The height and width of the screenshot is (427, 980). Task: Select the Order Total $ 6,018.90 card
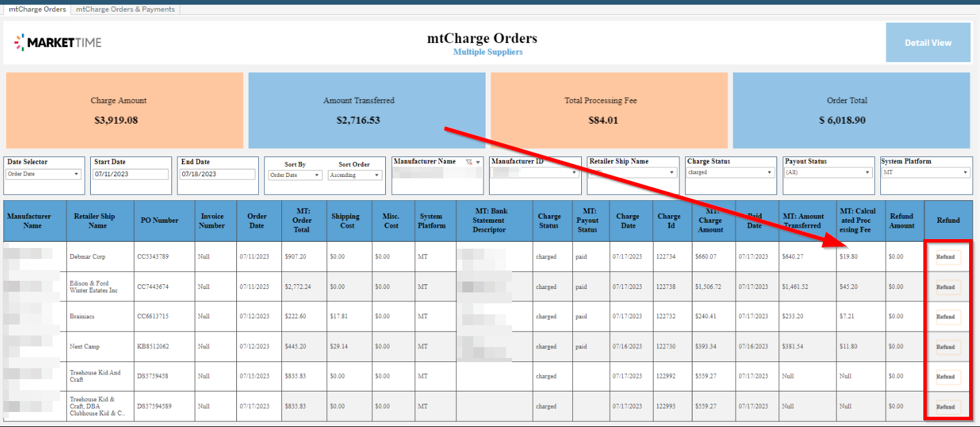tap(852, 111)
